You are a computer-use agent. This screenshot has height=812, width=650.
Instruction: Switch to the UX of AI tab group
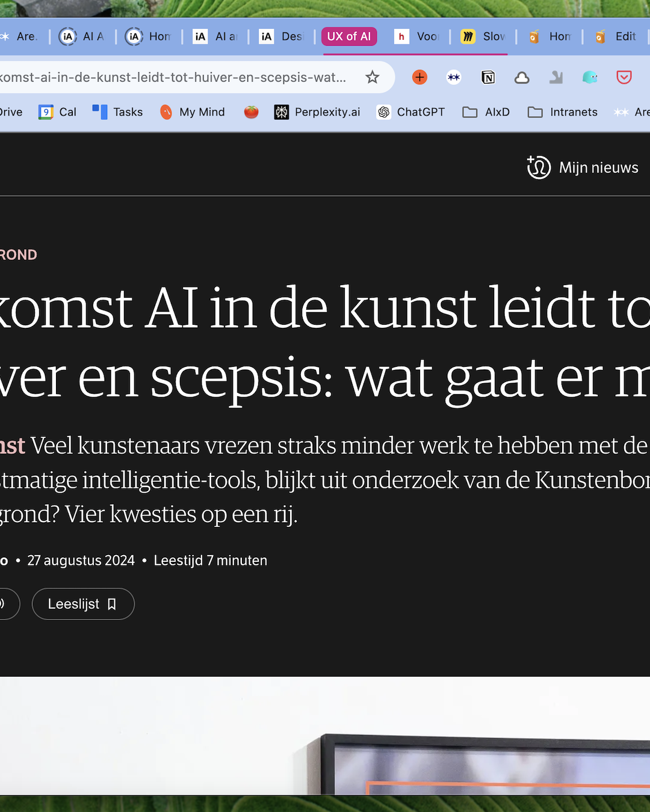pos(349,36)
